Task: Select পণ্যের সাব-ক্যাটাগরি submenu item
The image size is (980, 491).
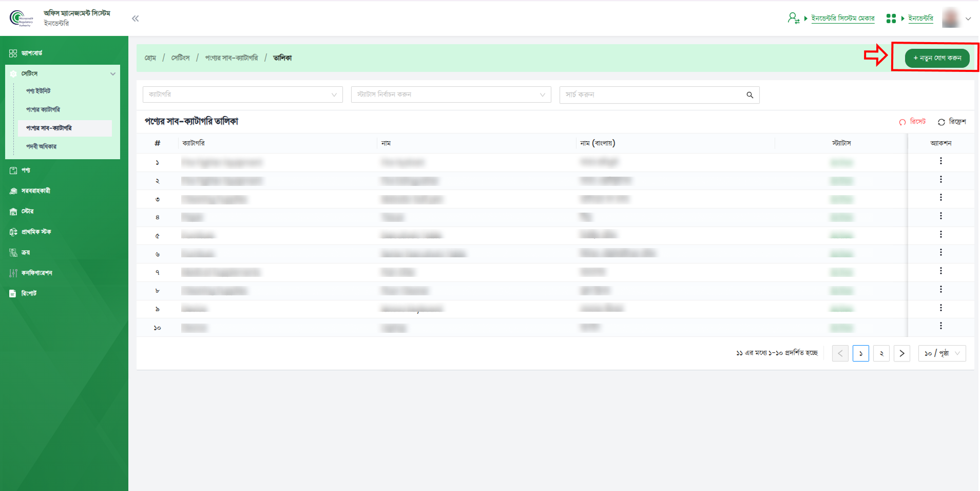Action: (x=65, y=128)
